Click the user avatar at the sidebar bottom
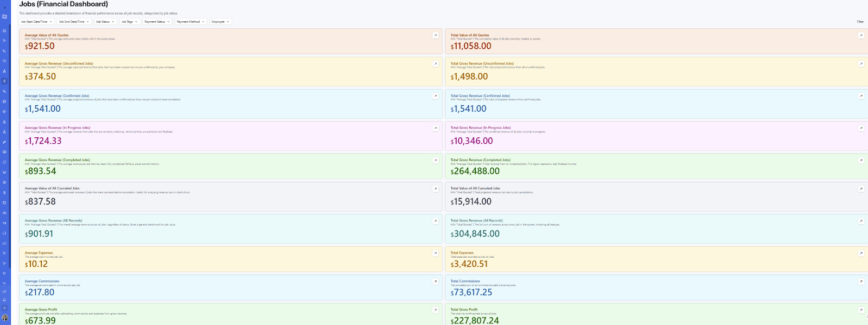The height and width of the screenshot is (325, 868). [5, 317]
